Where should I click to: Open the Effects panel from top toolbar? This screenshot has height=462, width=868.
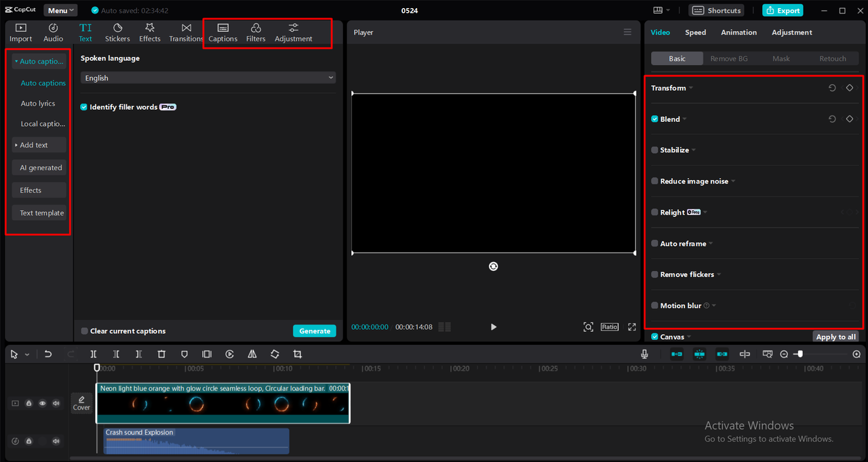pyautogui.click(x=150, y=32)
